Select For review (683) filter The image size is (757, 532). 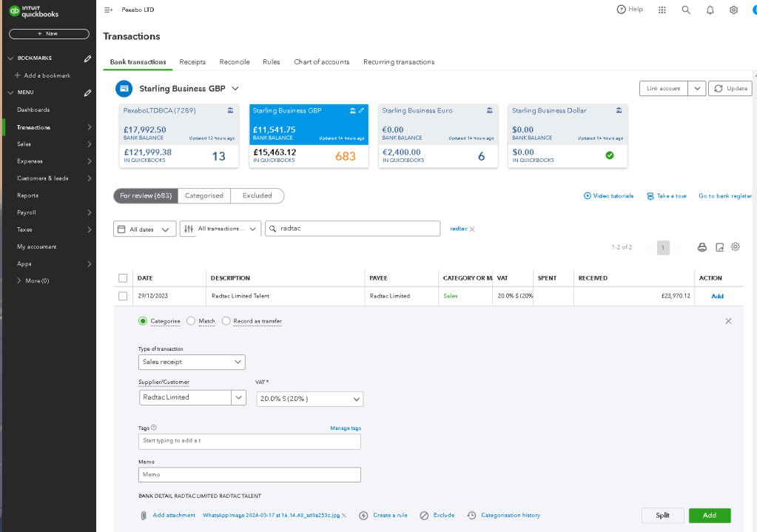click(x=146, y=195)
